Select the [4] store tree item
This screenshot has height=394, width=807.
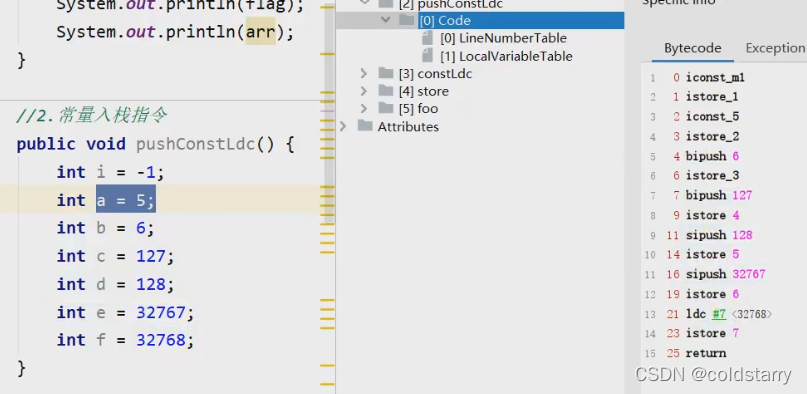[424, 91]
